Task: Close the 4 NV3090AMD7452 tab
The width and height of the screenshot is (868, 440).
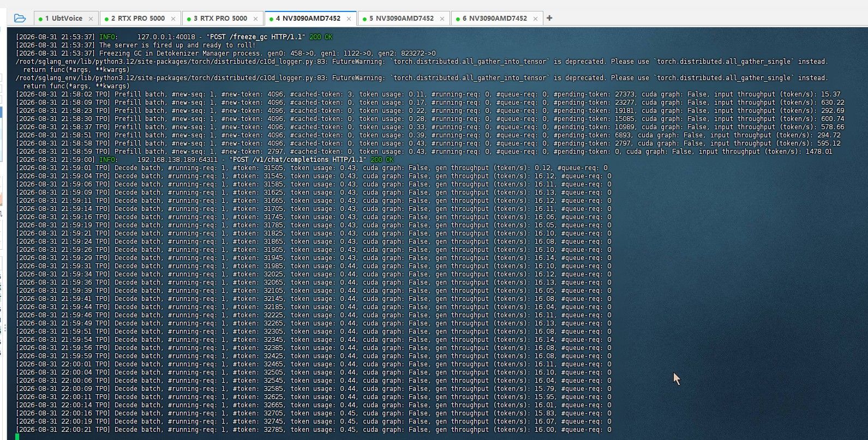Action: (x=348, y=19)
